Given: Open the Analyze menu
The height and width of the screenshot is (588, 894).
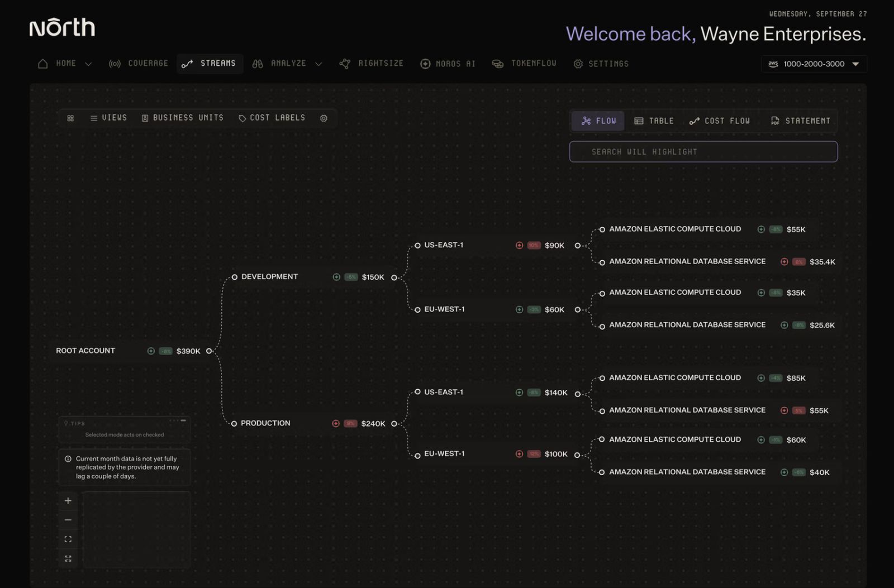Looking at the screenshot, I should click(x=279, y=64).
